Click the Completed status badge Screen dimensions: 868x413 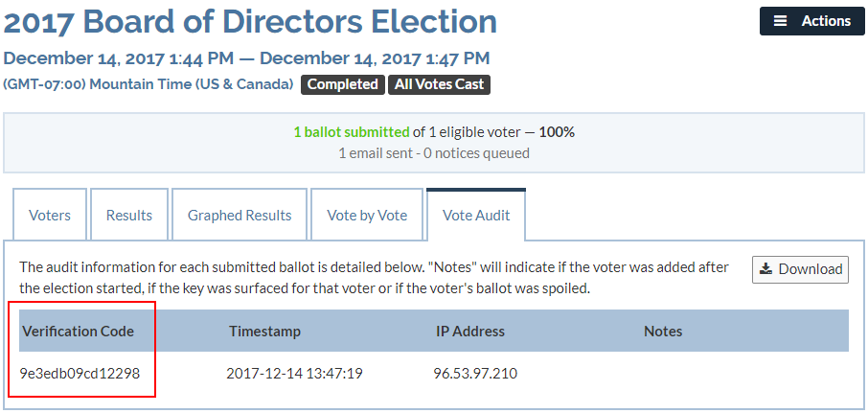[343, 84]
